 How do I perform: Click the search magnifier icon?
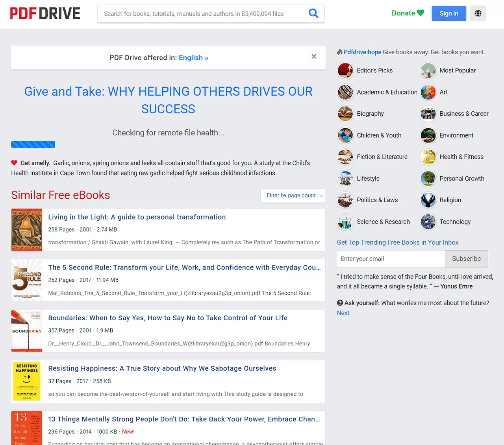[x=313, y=13]
